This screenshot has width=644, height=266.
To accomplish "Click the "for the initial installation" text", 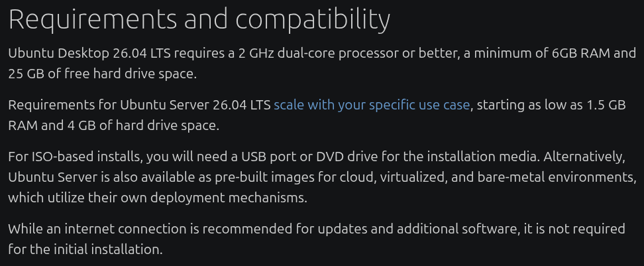I will [x=85, y=249].
